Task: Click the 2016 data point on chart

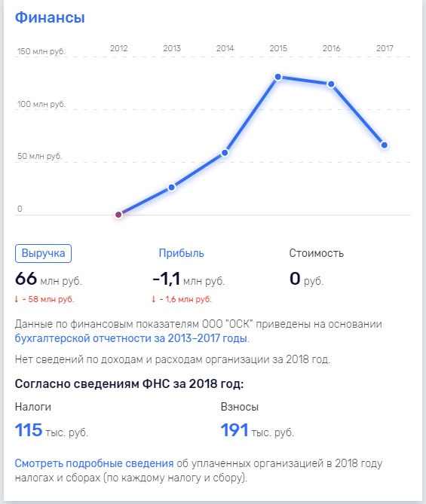Action: pos(331,84)
